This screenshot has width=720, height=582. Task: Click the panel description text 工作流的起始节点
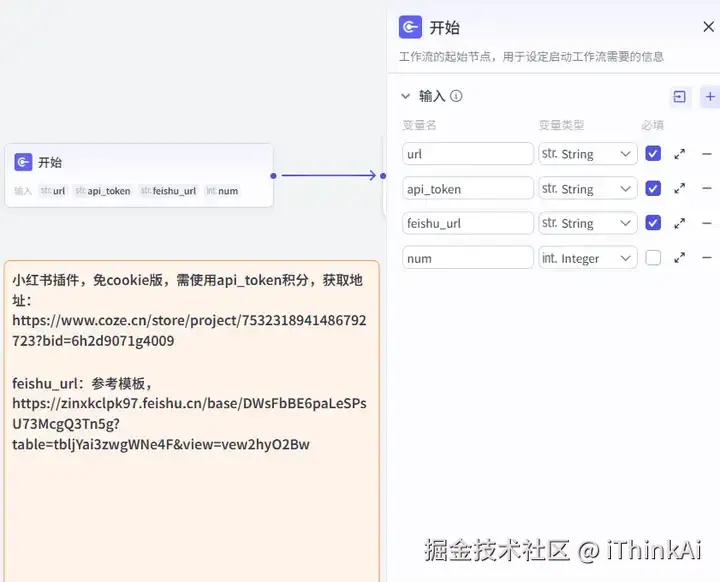(x=531, y=57)
